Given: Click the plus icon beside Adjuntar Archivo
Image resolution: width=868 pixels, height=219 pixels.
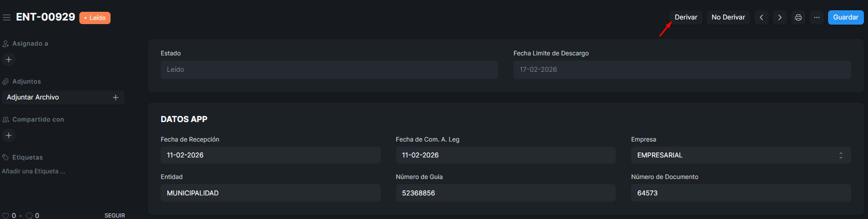Looking at the screenshot, I should 116,97.
